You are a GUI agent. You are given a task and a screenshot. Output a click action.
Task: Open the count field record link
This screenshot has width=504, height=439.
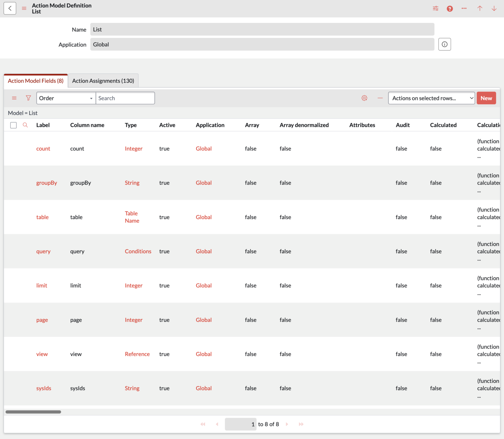[43, 148]
